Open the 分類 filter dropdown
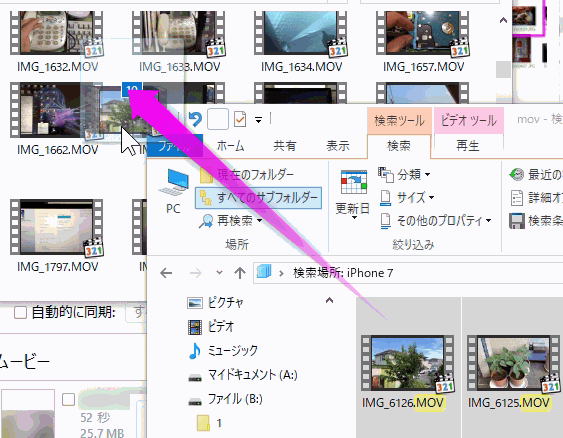Image resolution: width=563 pixels, height=438 pixels. pos(404,175)
